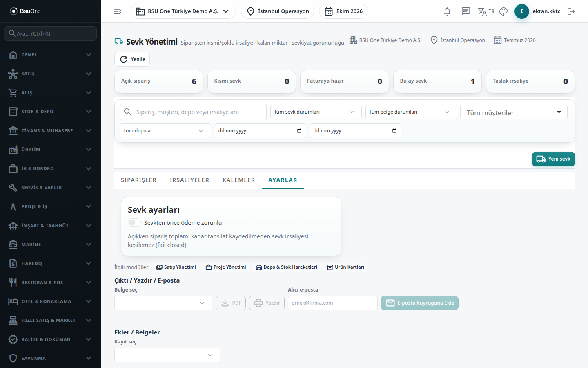Toggle Sevkten önce ödeme zorunlu switch

pos(134,222)
